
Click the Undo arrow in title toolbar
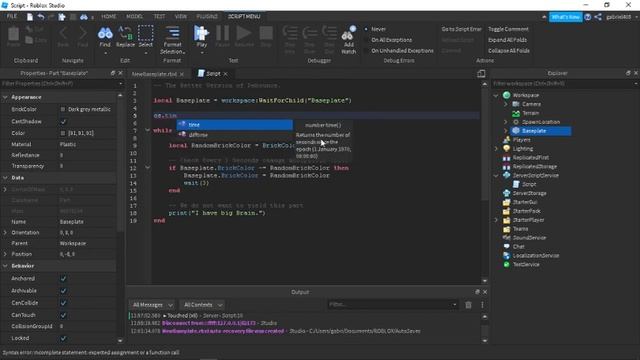point(41,17)
